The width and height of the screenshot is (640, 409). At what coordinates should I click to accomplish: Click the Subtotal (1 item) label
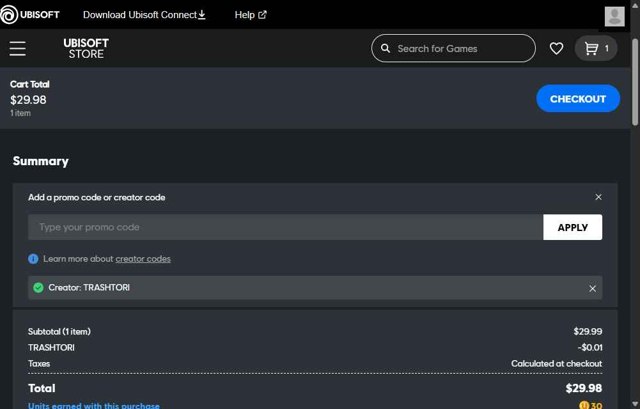click(59, 331)
